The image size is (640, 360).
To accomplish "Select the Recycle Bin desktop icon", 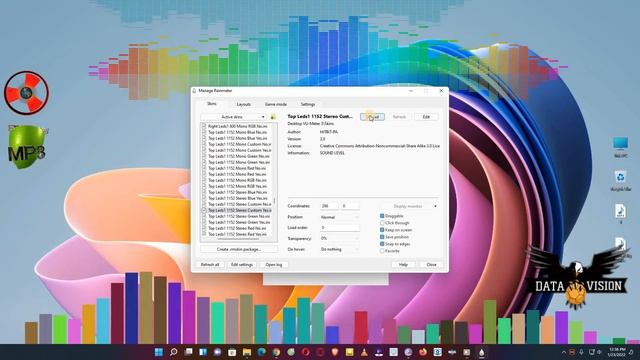I will (620, 180).
